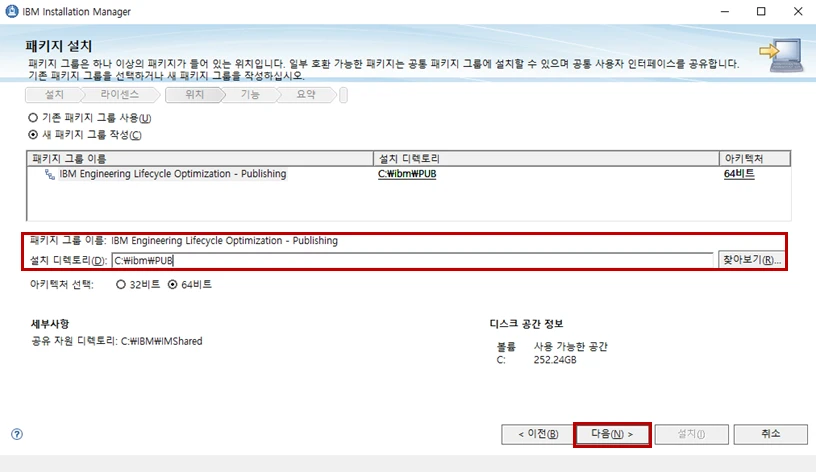Click the 설치 디렉토리 text field
This screenshot has width=816, height=472.
tap(412, 260)
